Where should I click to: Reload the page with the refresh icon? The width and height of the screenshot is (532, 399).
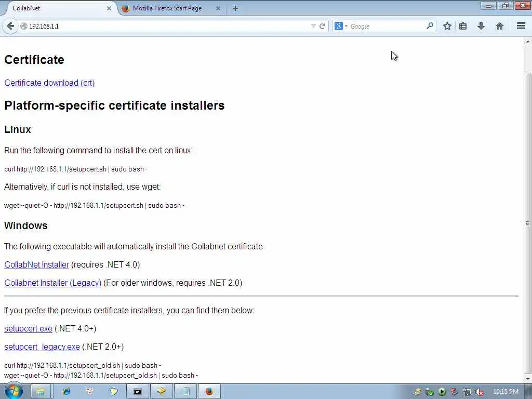[x=322, y=26]
